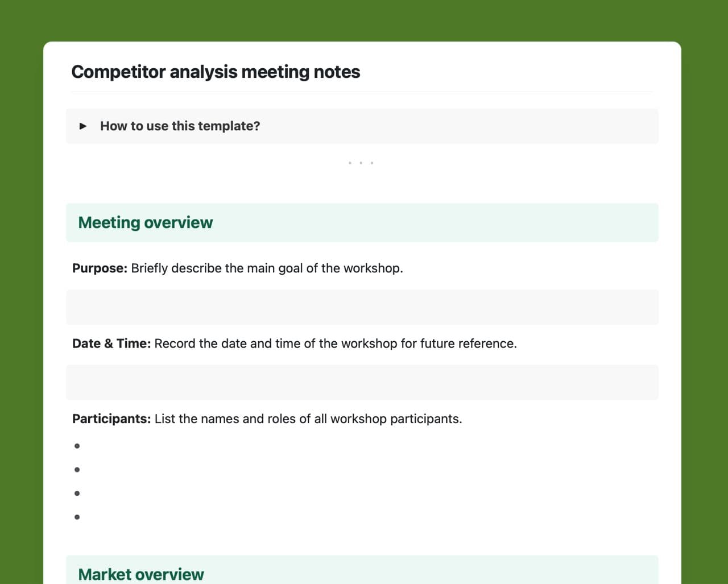Select the 'Meeting overview' heading

[x=146, y=223]
